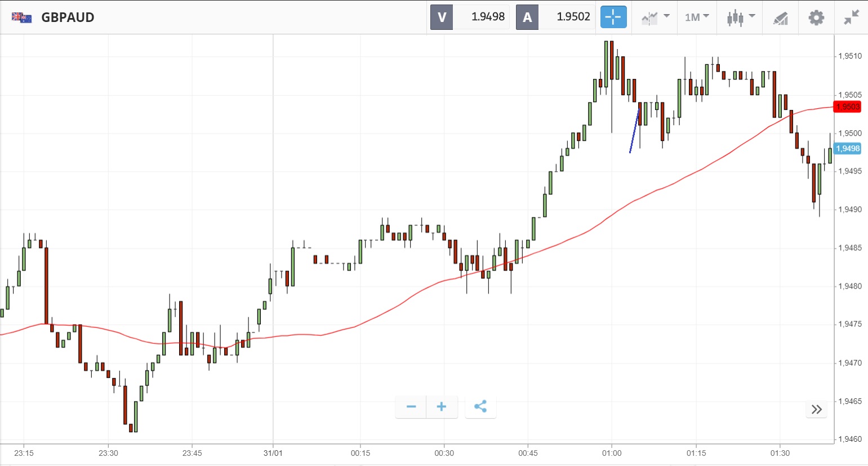Click the GBPAUD symbol name
The width and height of the screenshot is (868, 466).
point(68,17)
